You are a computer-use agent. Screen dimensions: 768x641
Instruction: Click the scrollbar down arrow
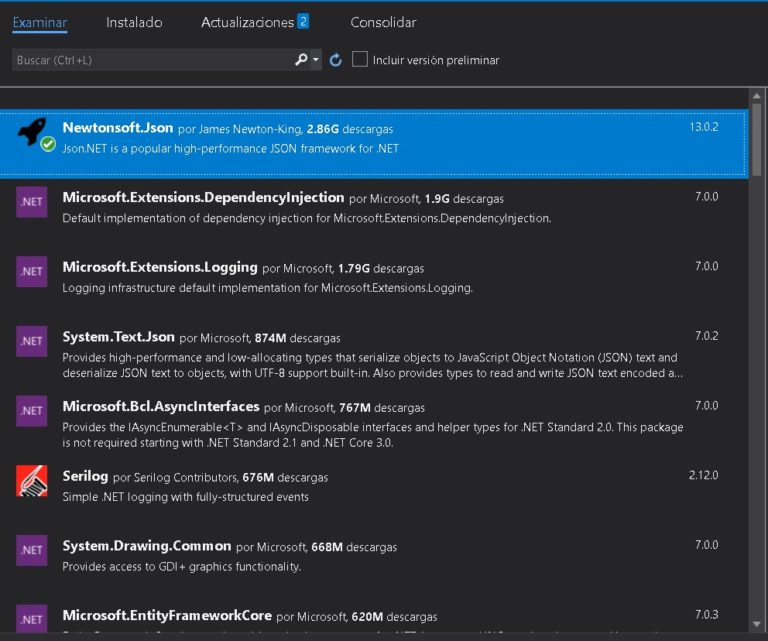(757, 624)
